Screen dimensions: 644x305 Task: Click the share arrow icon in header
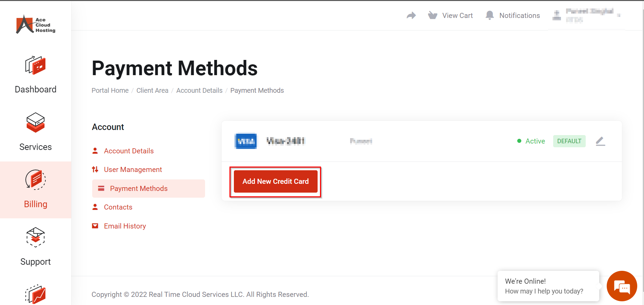tap(411, 16)
